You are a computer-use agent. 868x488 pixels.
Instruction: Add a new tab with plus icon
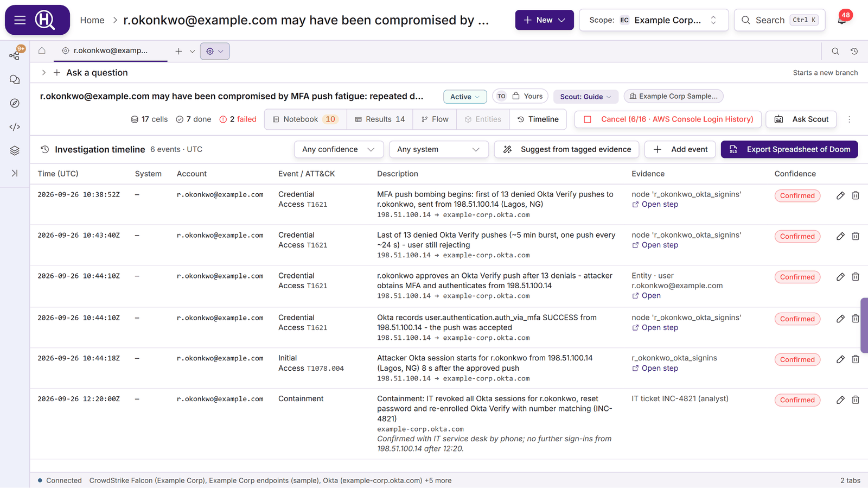pos(178,51)
